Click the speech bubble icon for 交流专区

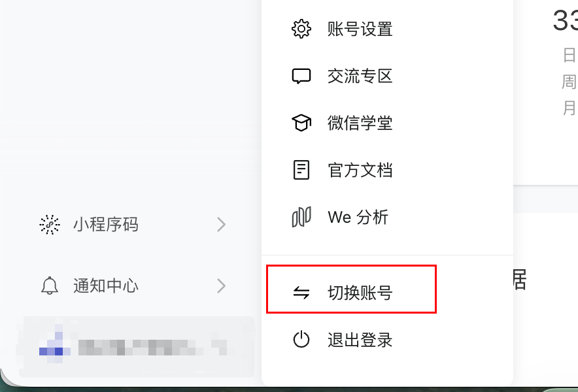point(301,76)
